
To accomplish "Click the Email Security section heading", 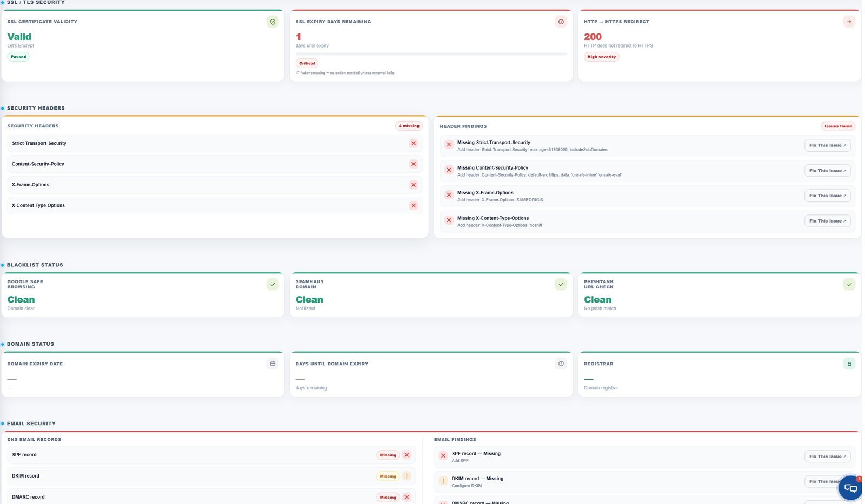I will (x=31, y=424).
